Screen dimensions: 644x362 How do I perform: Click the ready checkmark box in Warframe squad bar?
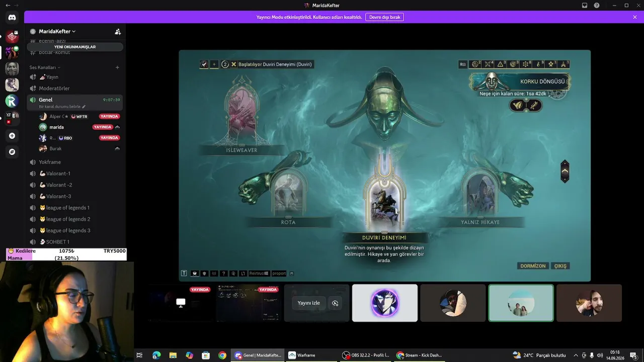point(204,64)
